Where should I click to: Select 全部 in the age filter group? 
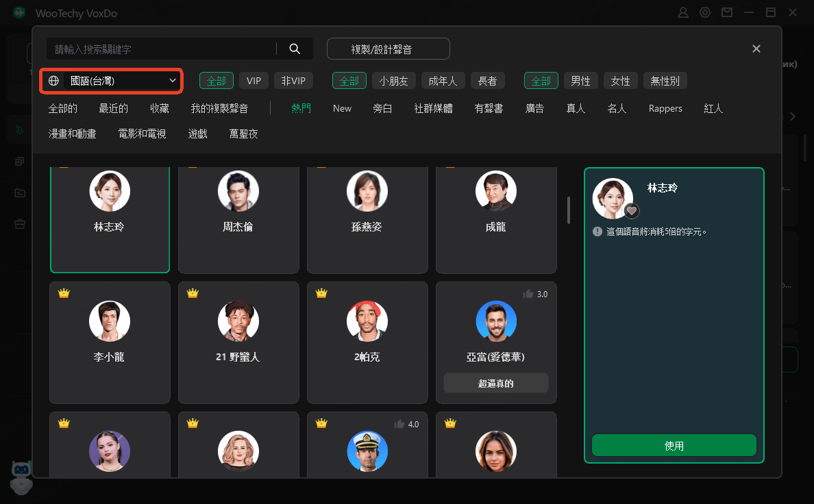(x=349, y=81)
